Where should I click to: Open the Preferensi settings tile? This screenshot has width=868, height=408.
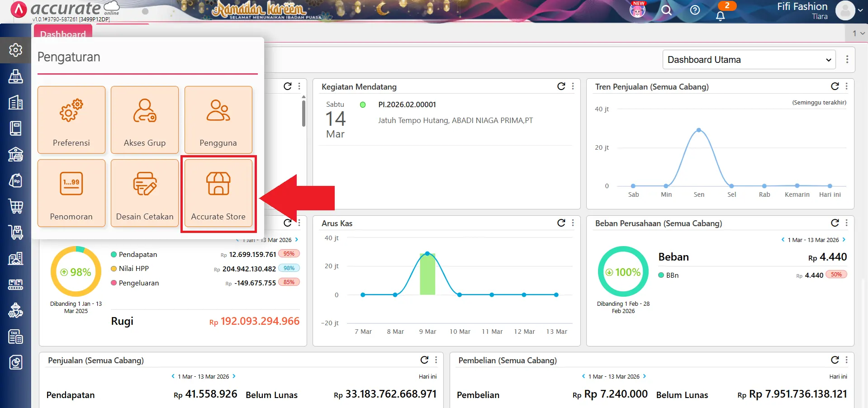71,120
